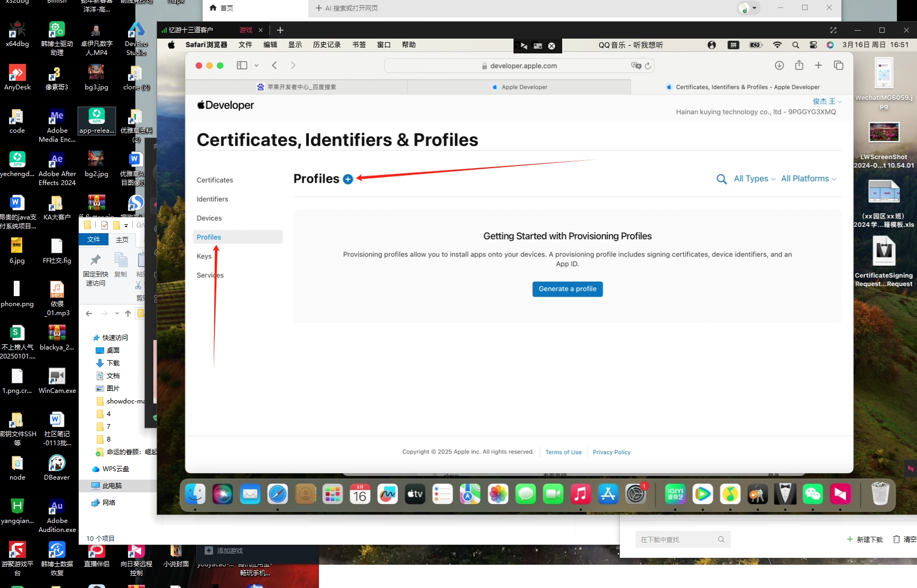Open Launchpad in the Dock
Image resolution: width=917 pixels, height=588 pixels.
pyautogui.click(x=333, y=494)
